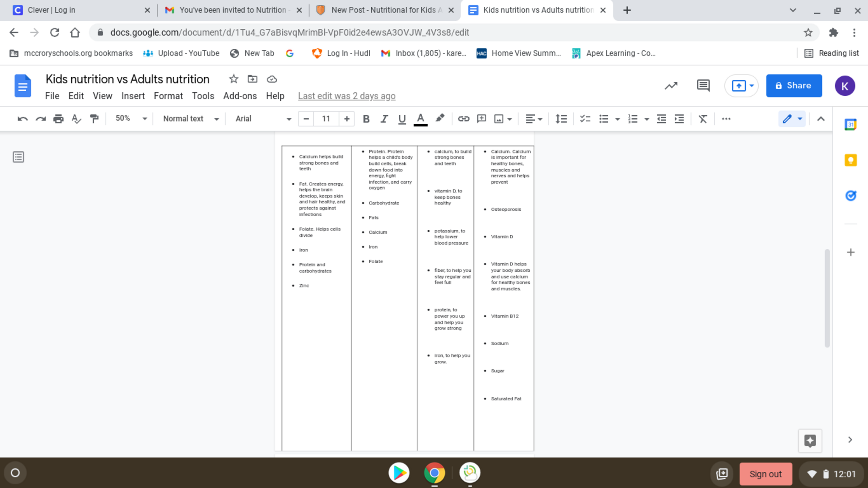Show the document outline panel
Viewport: 868px width, 488px height.
[18, 157]
